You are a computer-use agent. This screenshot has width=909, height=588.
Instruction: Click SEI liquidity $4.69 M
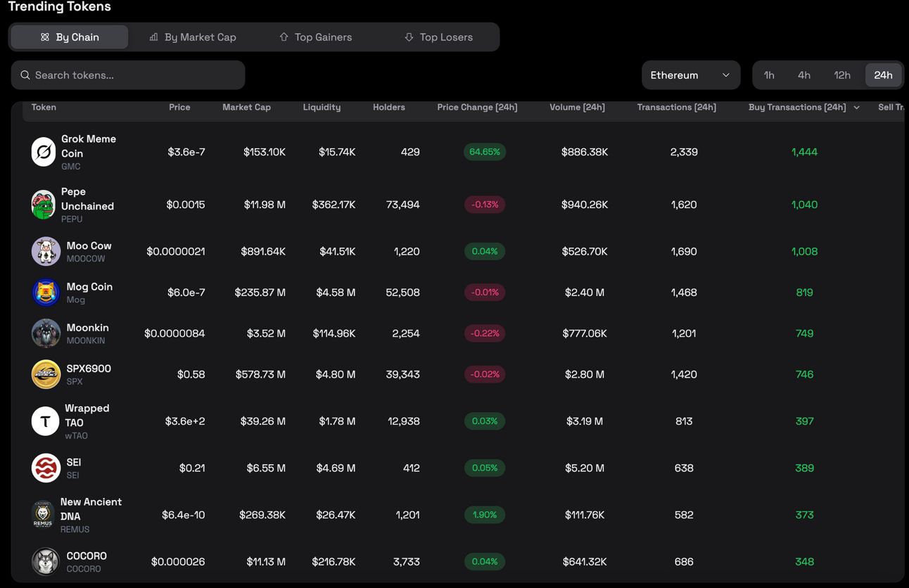point(336,468)
